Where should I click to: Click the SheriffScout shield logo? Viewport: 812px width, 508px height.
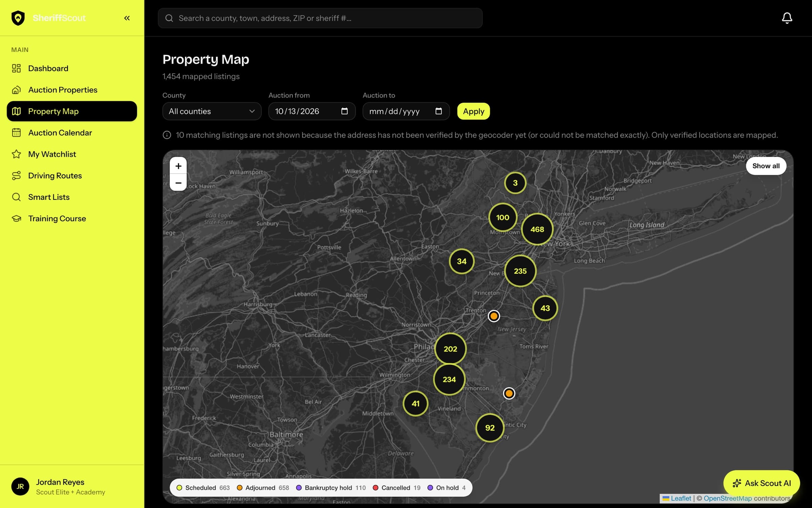(18, 18)
